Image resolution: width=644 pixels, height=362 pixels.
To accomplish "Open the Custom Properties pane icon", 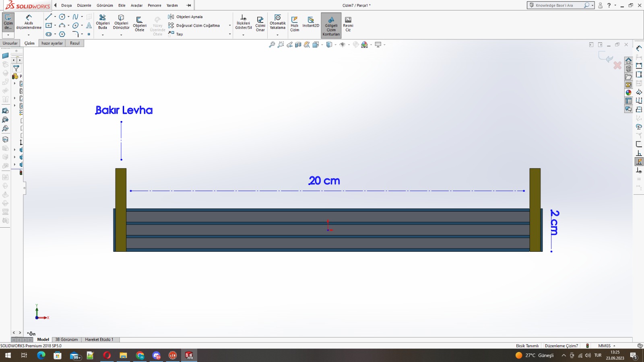I will pyautogui.click(x=628, y=101).
